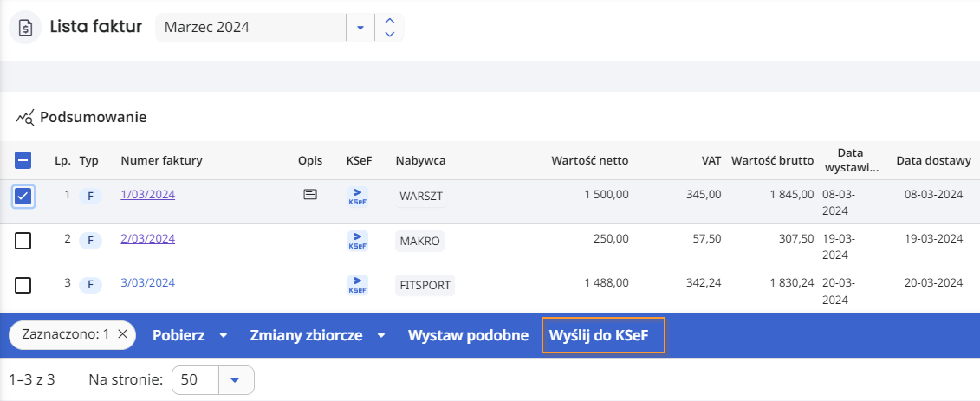Click gross value 307,50
The height and width of the screenshot is (401, 980).
coord(795,238)
